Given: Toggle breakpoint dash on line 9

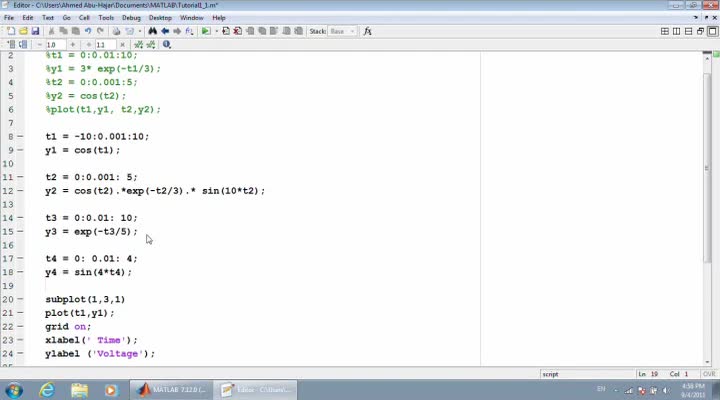Looking at the screenshot, I should (20, 150).
